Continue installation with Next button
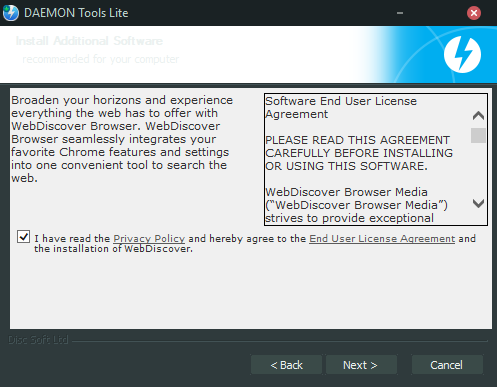 (x=361, y=365)
